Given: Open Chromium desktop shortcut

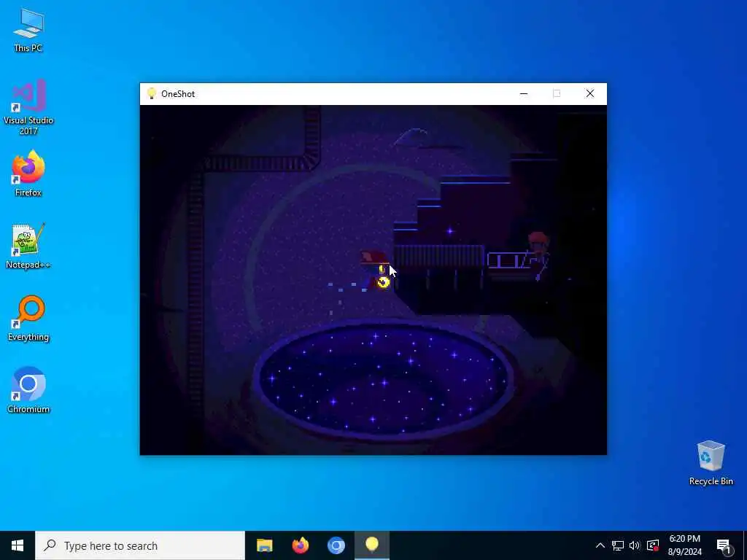Looking at the screenshot, I should 28,389.
